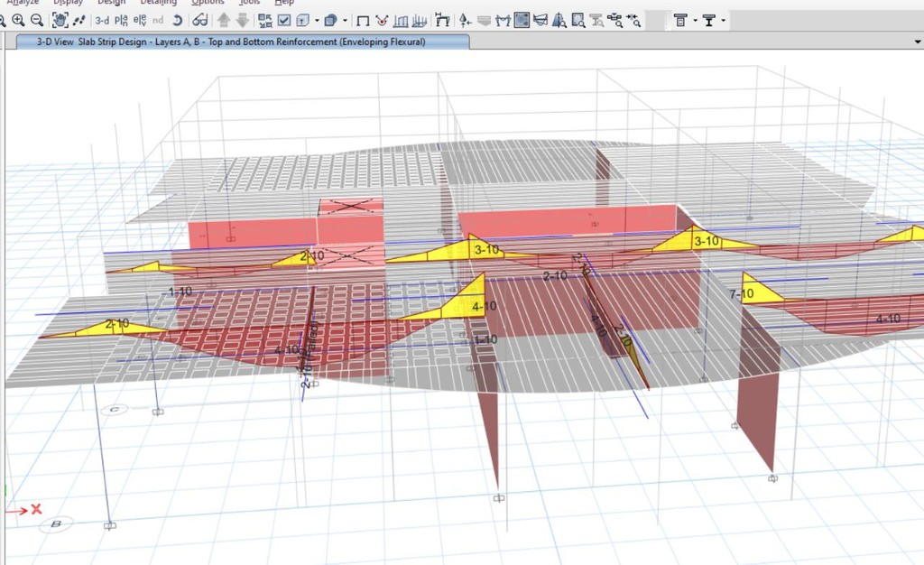Open the Options menu
The image size is (924, 565).
208,3
